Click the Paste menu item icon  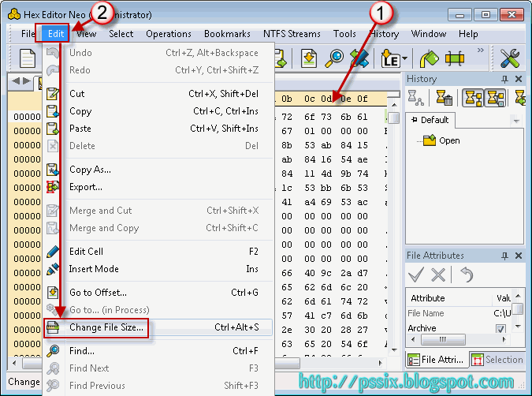53,129
